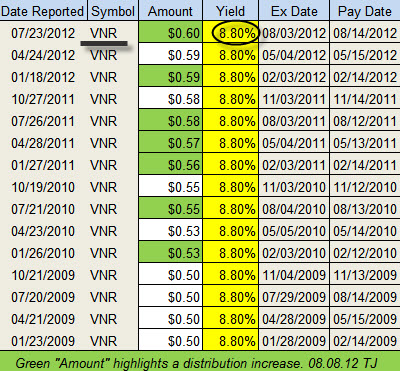
Task: Click the 10/19/2010 date reported cell
Action: click(43, 187)
